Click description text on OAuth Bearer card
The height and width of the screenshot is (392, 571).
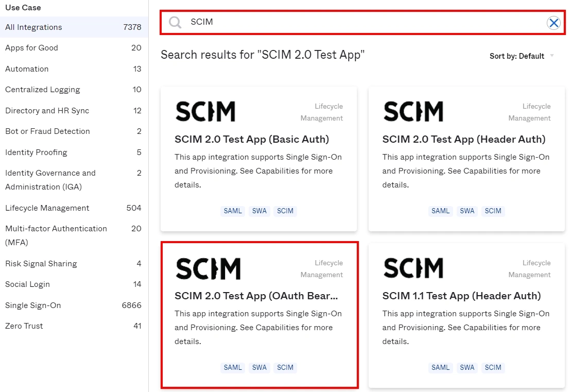click(258, 328)
